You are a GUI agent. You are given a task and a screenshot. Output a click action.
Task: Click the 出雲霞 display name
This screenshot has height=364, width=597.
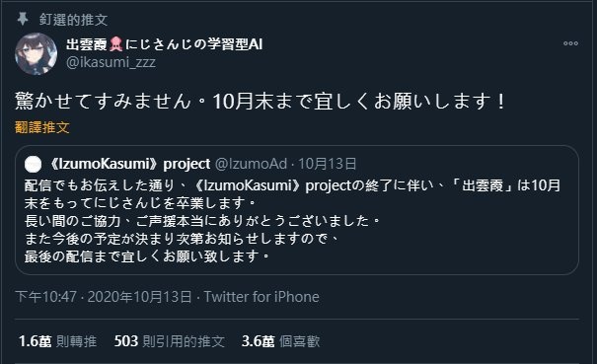(x=87, y=44)
